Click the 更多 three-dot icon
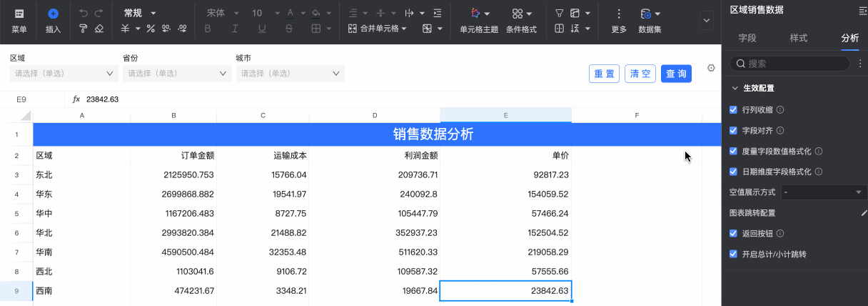The height and width of the screenshot is (306, 868). coord(619,14)
